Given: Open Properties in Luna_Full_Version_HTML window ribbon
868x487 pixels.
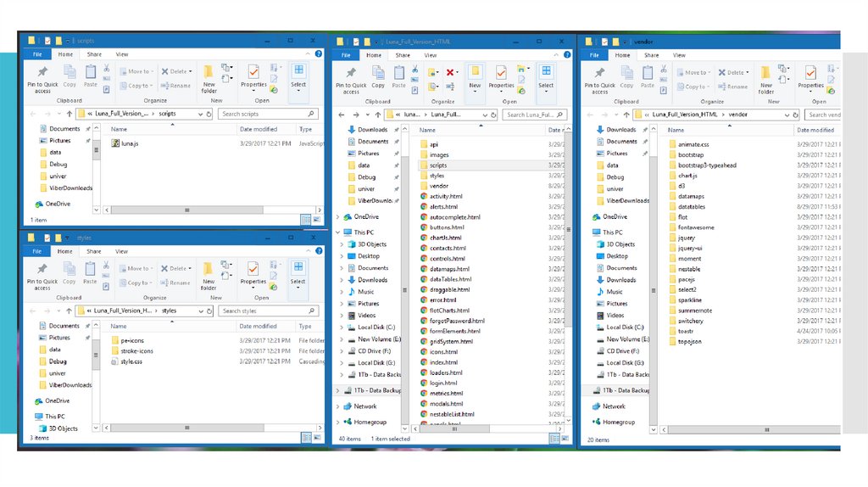Looking at the screenshot, I should (502, 77).
